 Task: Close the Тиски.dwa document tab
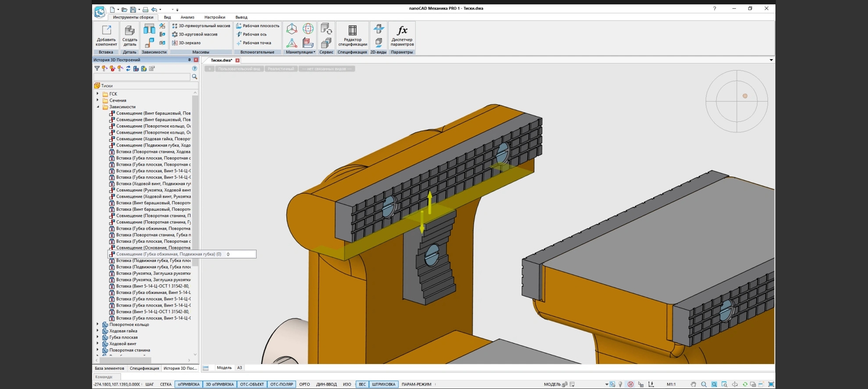[237, 60]
